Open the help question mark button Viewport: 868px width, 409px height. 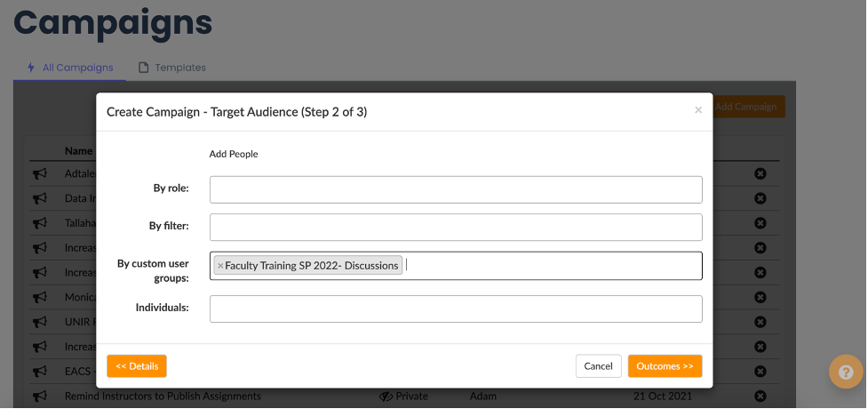tap(845, 372)
